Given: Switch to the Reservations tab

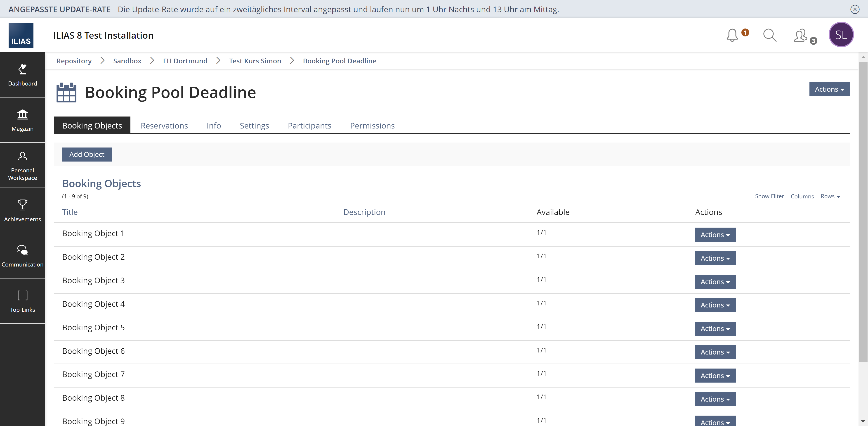Looking at the screenshot, I should 164,126.
